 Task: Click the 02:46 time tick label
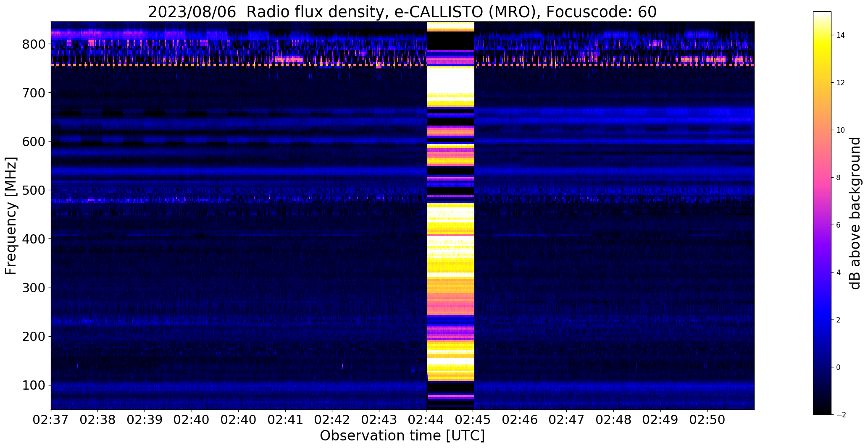tap(520, 420)
